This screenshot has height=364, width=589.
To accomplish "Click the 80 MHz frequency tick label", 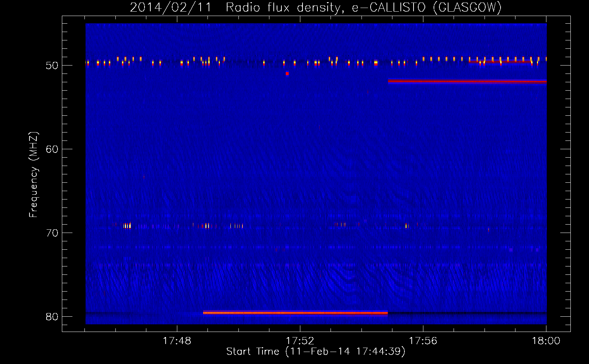I will coord(52,317).
